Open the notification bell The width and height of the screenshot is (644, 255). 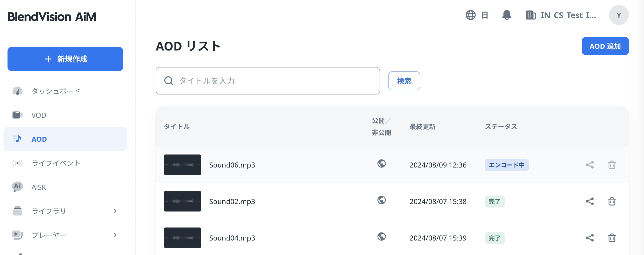506,15
